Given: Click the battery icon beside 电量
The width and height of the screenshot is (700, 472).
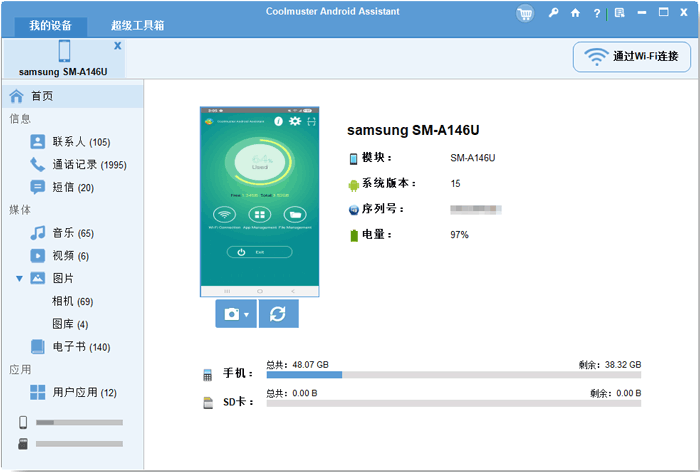Looking at the screenshot, I should click(x=354, y=235).
